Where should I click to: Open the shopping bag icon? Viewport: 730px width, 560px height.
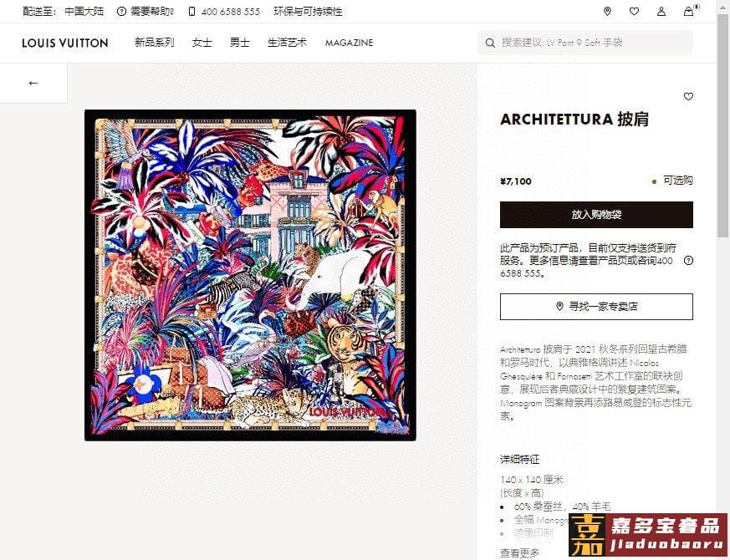(x=688, y=12)
